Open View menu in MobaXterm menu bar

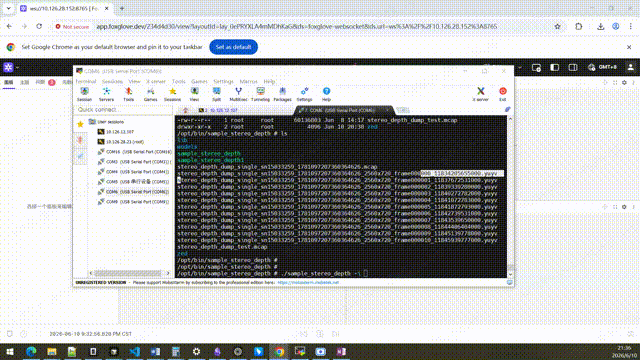click(134, 82)
